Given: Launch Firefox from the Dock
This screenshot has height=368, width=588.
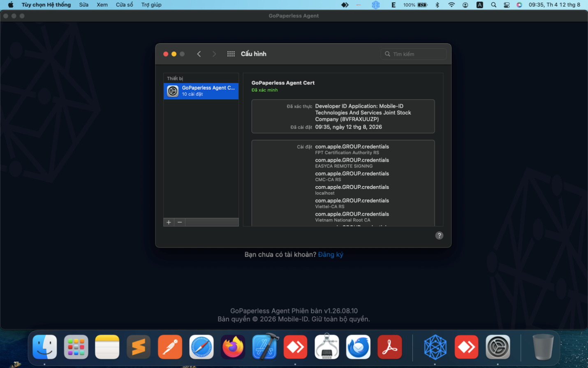Looking at the screenshot, I should pos(233,347).
